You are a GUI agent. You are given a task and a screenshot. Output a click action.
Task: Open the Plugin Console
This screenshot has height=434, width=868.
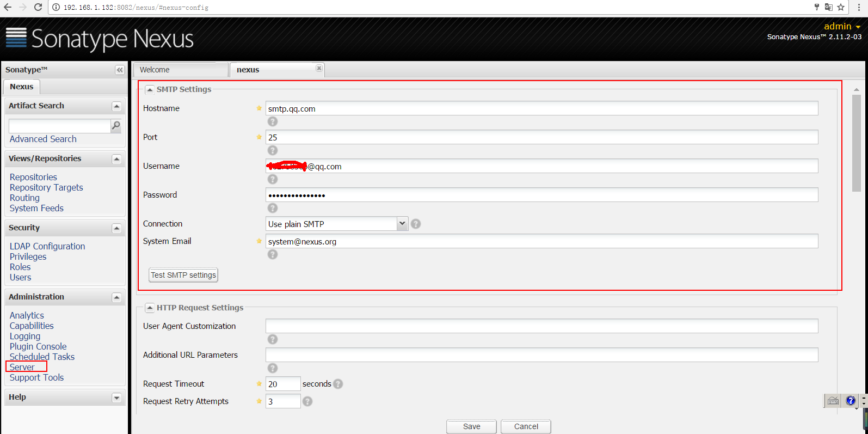[38, 346]
